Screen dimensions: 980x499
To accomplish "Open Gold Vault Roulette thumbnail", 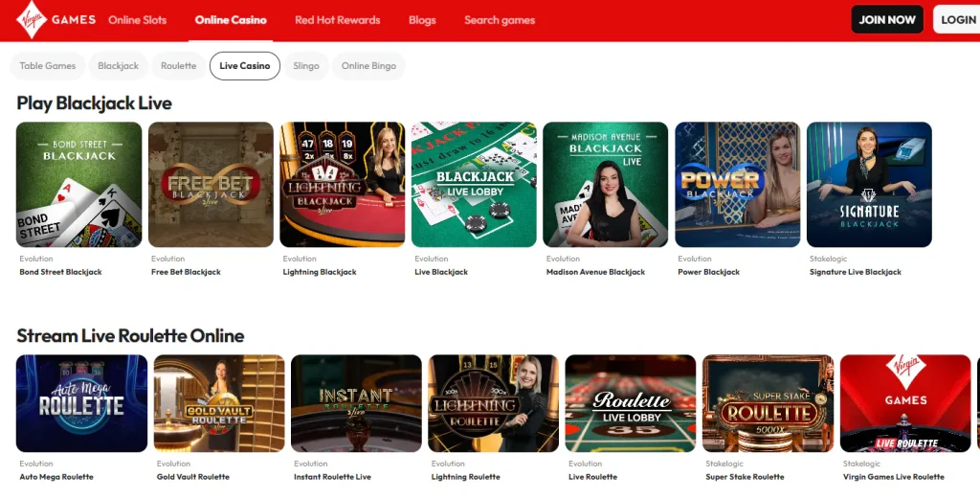I will pos(219,403).
